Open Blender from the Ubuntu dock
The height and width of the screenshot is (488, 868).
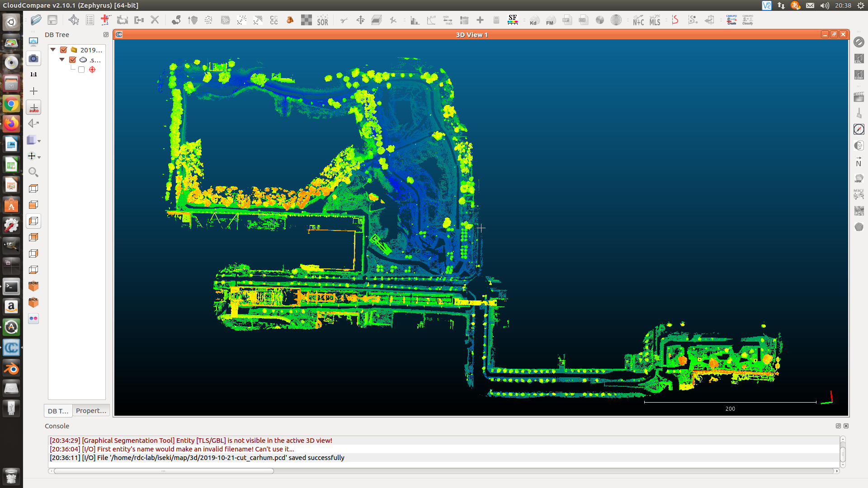point(11,369)
